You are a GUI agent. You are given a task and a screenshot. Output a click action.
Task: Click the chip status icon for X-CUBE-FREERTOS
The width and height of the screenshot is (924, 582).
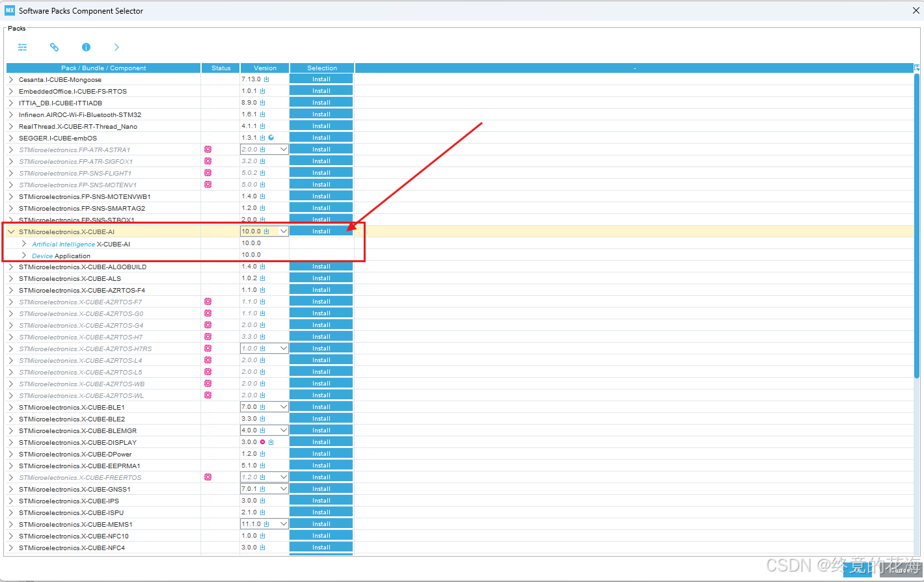(208, 477)
